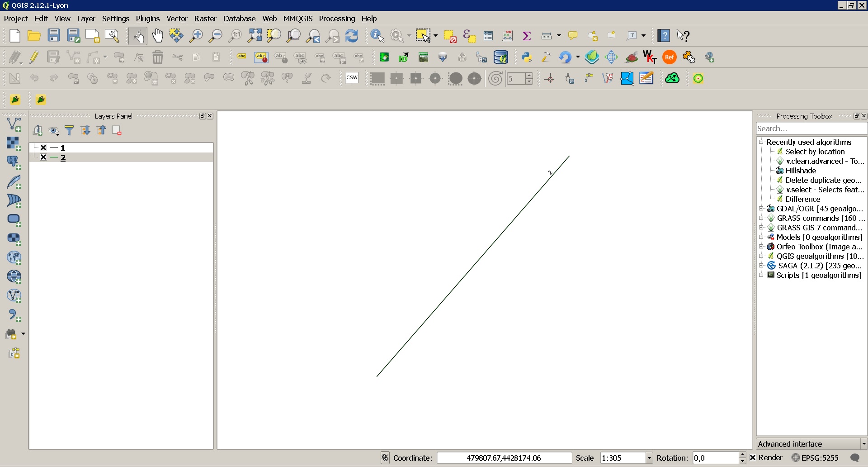Open the Processing menu
The height and width of the screenshot is (467, 868).
click(337, 19)
